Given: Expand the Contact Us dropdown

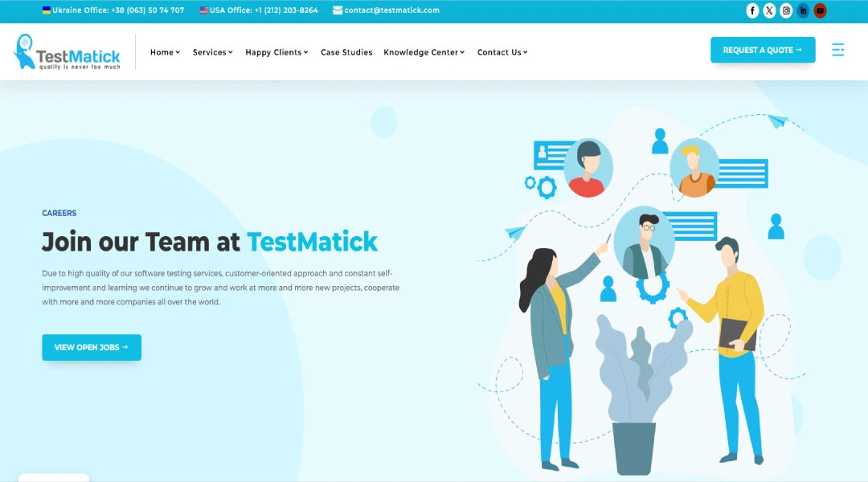Looking at the screenshot, I should tap(502, 52).
